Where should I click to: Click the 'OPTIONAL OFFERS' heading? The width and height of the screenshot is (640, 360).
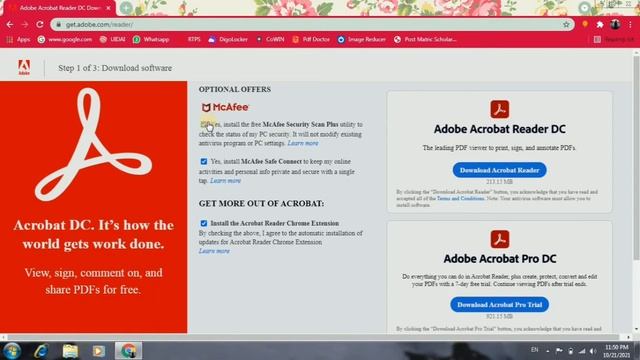click(x=235, y=89)
